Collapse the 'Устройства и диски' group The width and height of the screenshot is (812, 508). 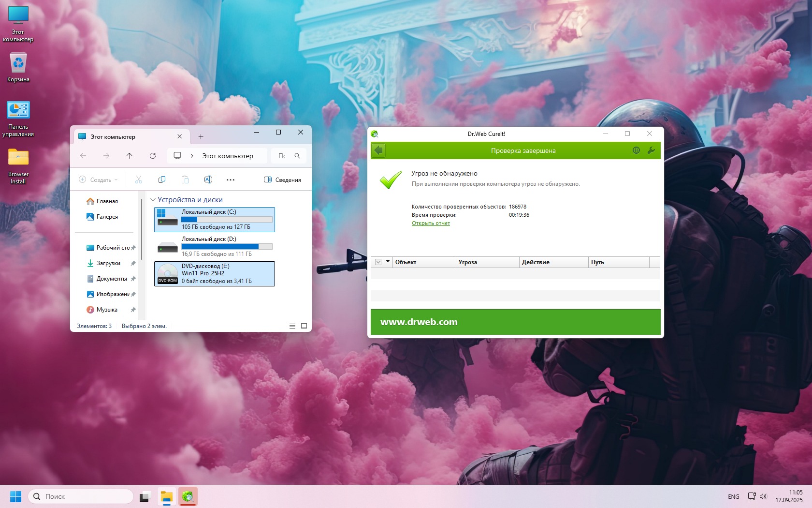tap(153, 200)
